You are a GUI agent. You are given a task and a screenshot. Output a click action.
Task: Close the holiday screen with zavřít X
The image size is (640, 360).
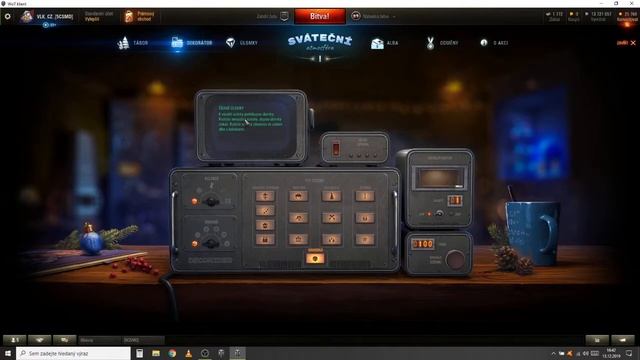626,42
